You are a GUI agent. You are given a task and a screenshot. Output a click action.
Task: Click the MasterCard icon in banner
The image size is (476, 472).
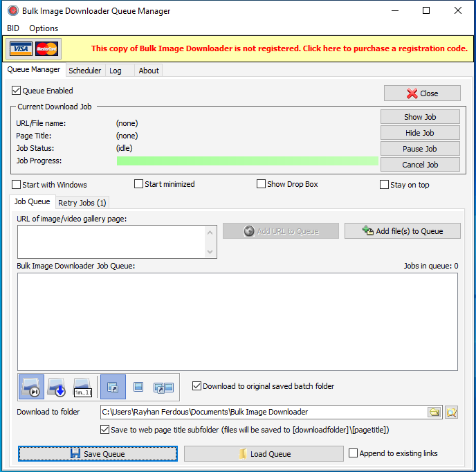46,49
